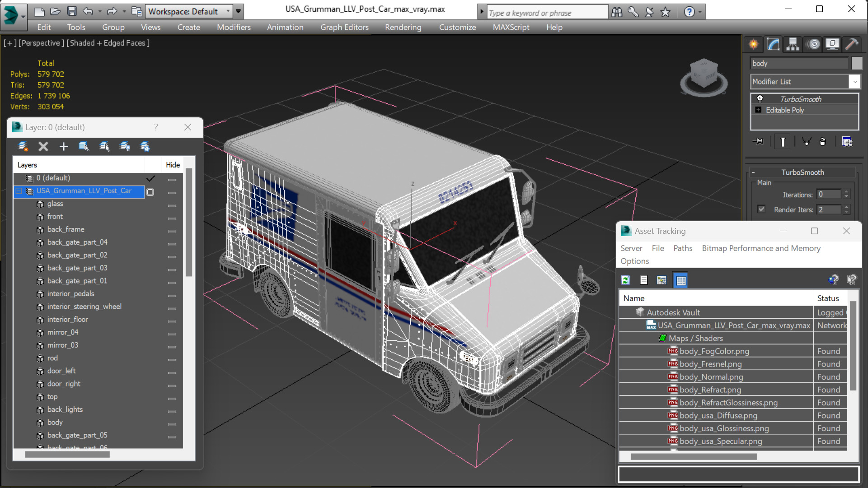Click the Save file icon
The image size is (868, 488).
tap(71, 11)
